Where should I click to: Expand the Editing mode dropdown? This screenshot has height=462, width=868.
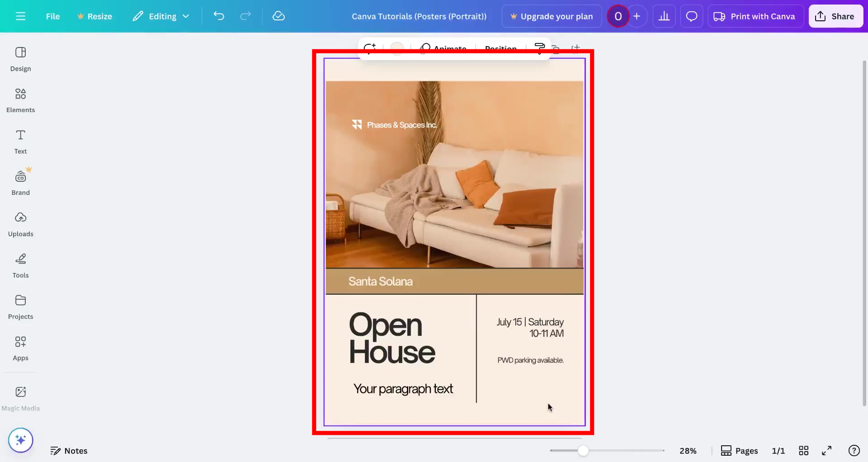tap(160, 16)
